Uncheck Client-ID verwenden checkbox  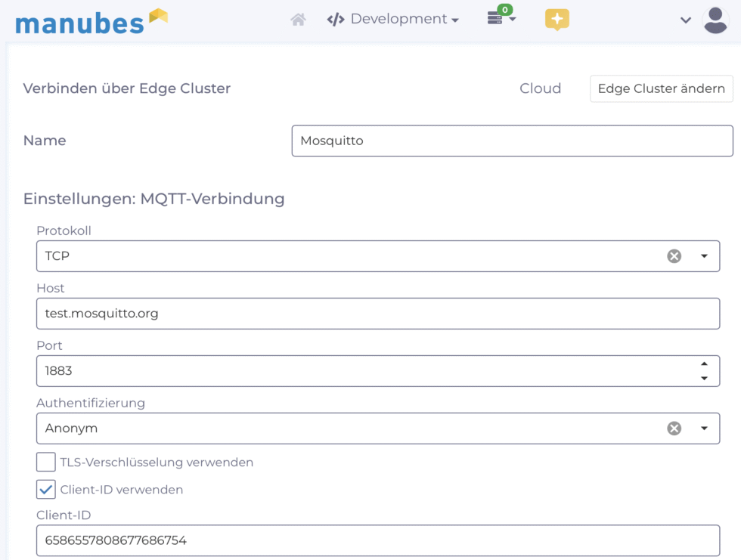pos(46,490)
